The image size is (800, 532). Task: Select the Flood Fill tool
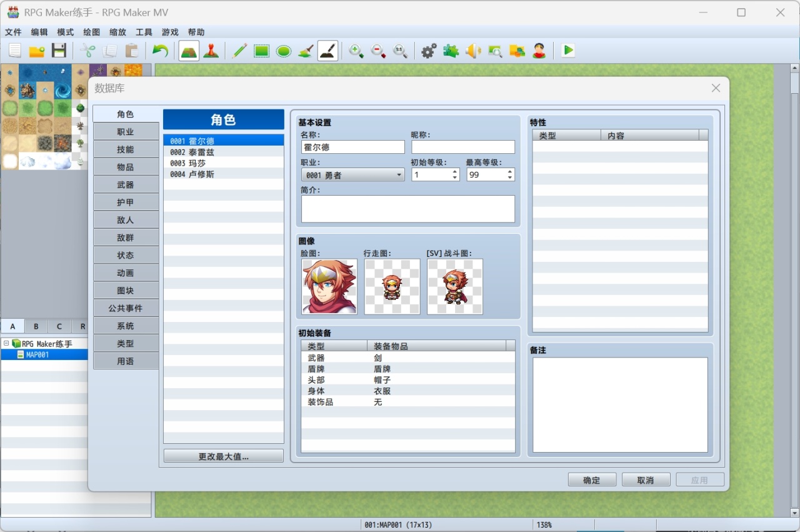click(306, 51)
